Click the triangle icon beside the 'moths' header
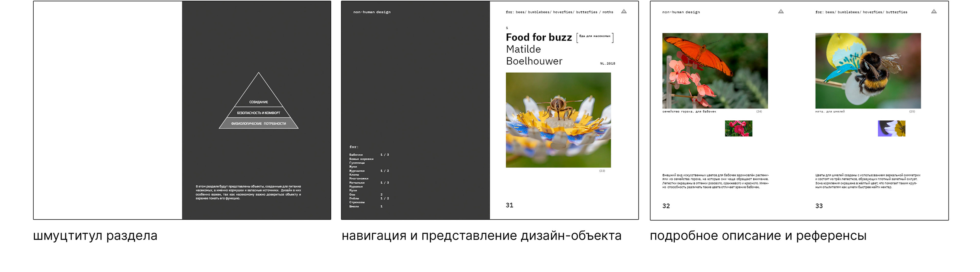The image size is (980, 272). coord(624,11)
